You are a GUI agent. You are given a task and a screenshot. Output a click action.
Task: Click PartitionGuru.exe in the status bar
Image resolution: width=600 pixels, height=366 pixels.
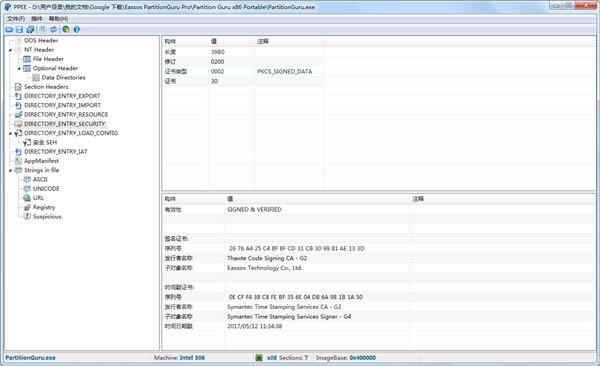(x=31, y=358)
